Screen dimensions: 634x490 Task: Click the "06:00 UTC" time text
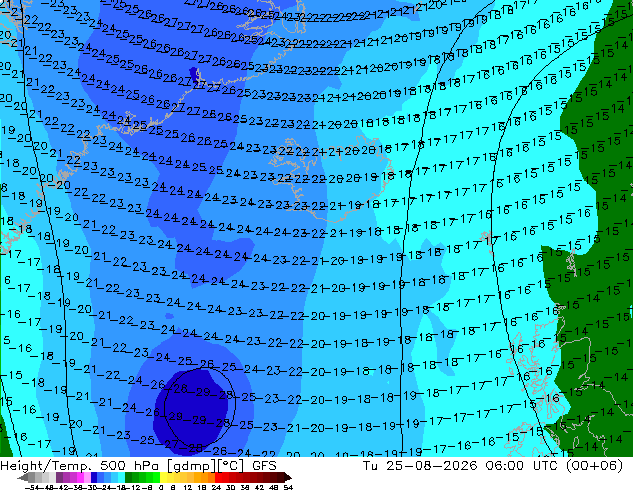522,466
